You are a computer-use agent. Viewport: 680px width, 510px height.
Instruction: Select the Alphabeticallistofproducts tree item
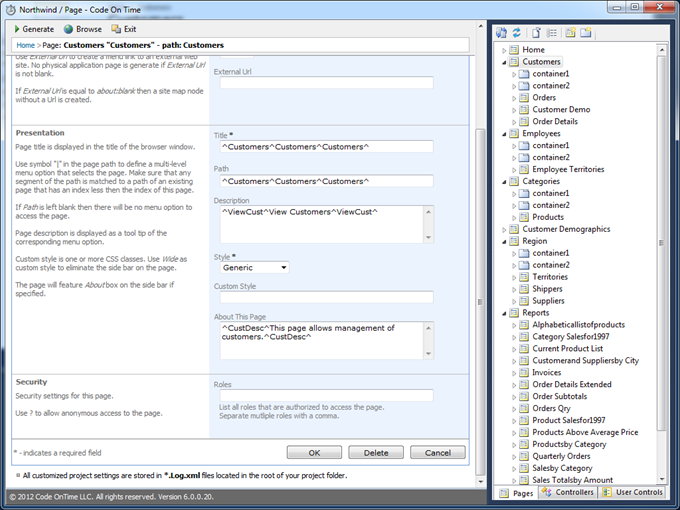(x=579, y=325)
